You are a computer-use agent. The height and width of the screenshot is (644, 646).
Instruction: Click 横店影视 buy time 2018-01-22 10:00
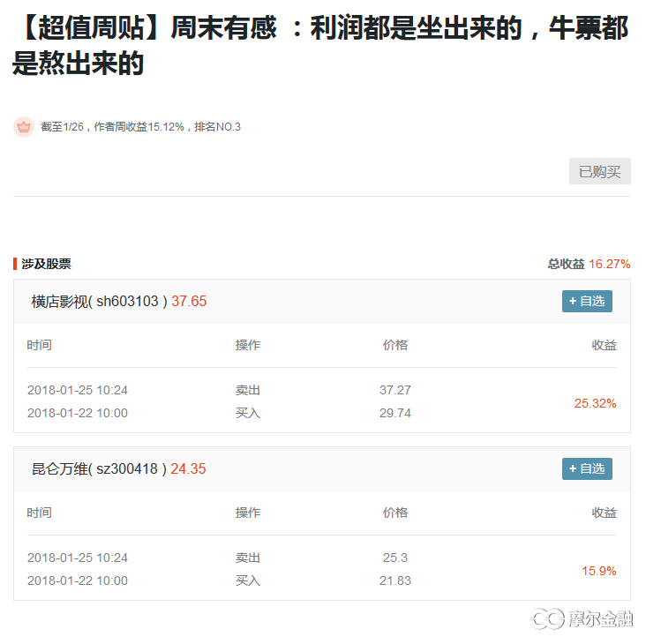78,413
